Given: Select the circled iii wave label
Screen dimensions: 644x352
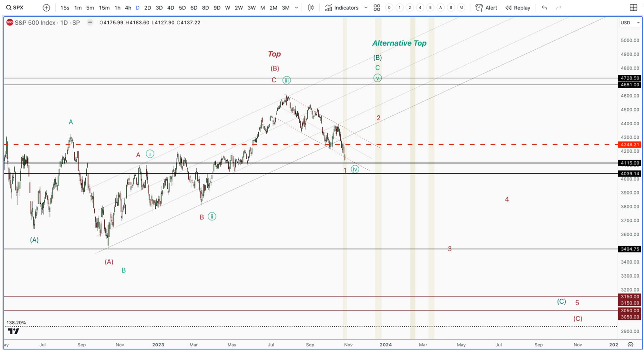Looking at the screenshot, I should [286, 80].
